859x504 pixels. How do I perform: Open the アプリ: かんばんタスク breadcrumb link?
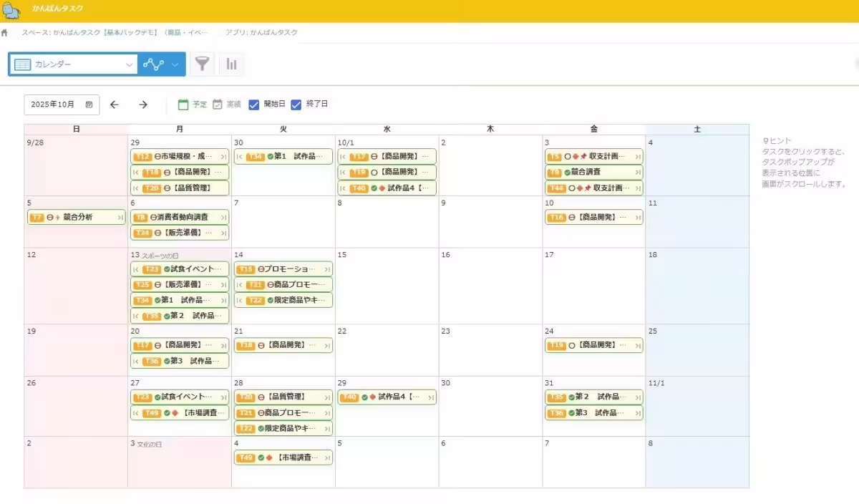(262, 33)
